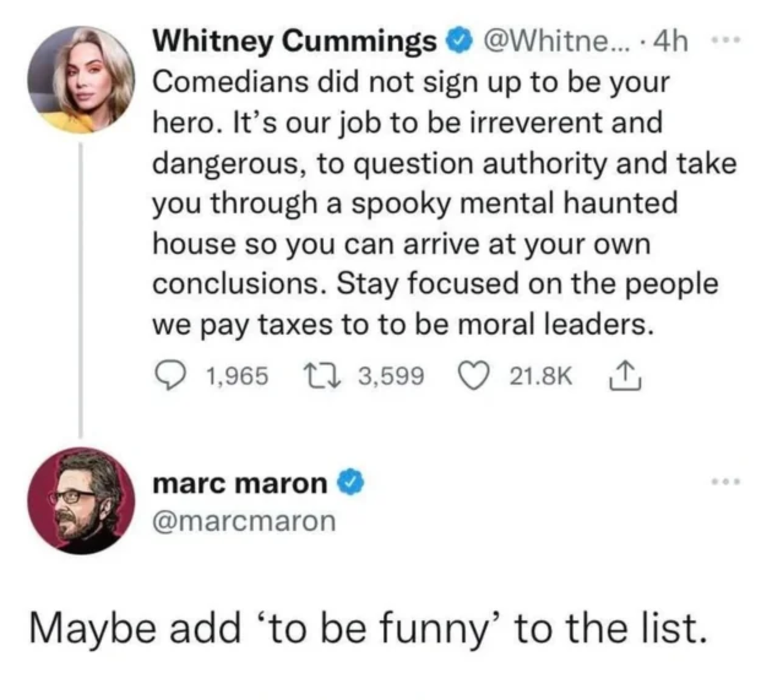Click the 1,965 replies count
The image size is (772, 700).
(238, 376)
